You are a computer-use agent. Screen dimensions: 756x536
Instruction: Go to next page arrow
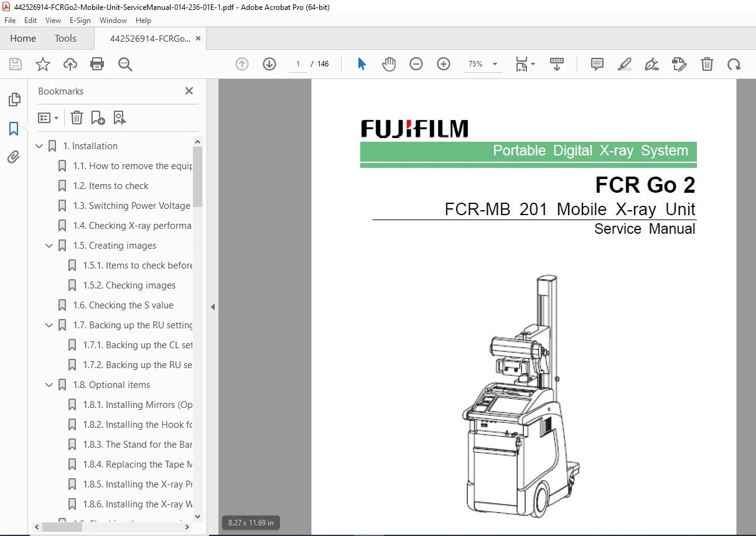[x=269, y=64]
